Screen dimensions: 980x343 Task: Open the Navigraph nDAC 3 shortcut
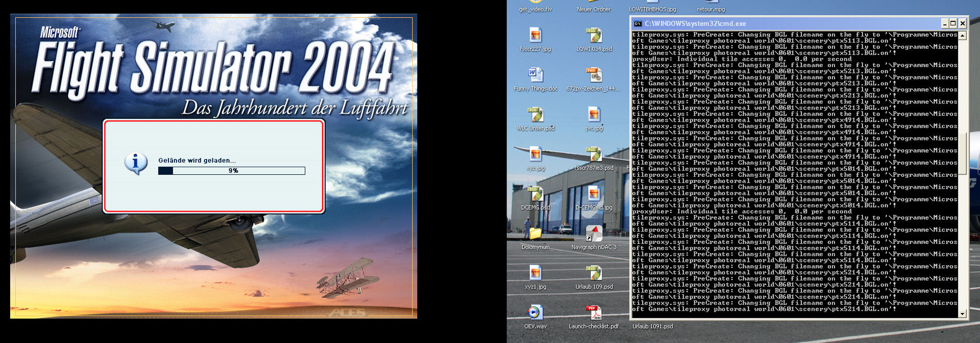[x=594, y=234]
